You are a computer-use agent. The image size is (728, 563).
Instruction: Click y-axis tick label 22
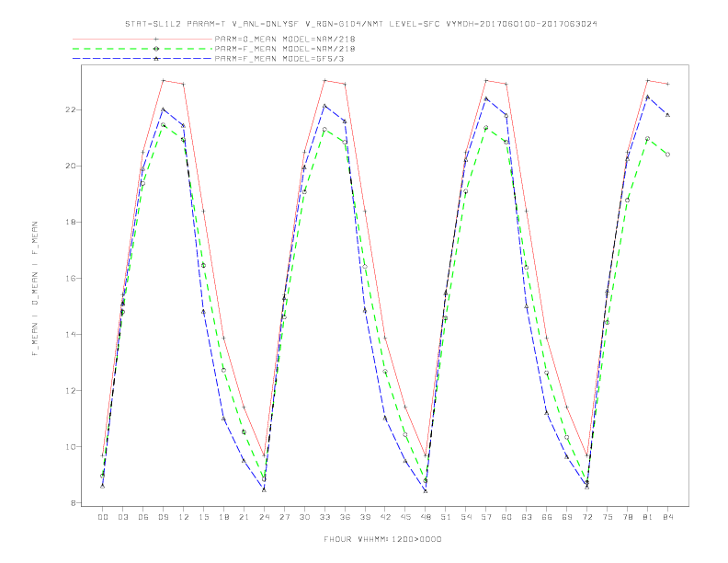[70, 110]
